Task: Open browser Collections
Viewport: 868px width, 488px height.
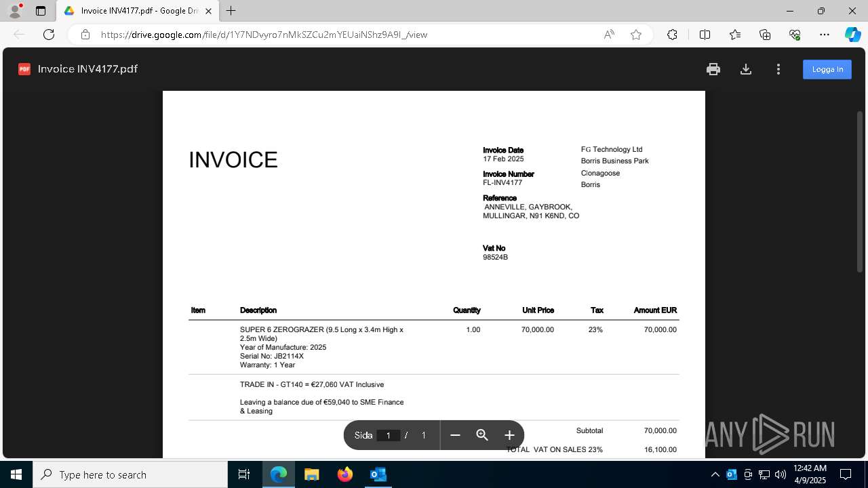Action: coord(765,35)
